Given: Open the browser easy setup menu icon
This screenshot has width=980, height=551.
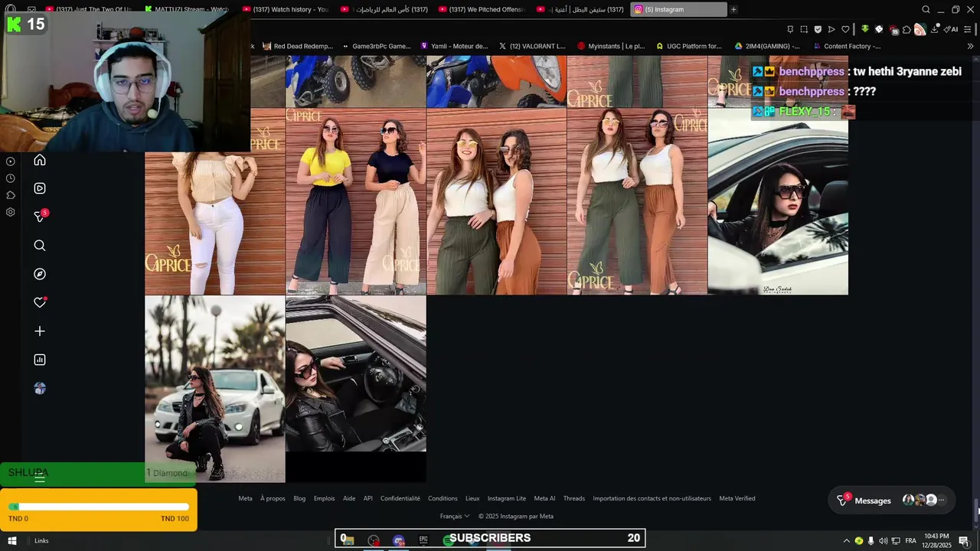Looking at the screenshot, I should (967, 29).
